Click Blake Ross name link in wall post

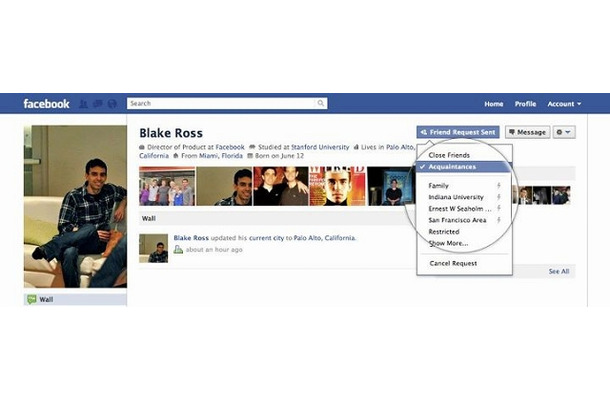tap(191, 238)
